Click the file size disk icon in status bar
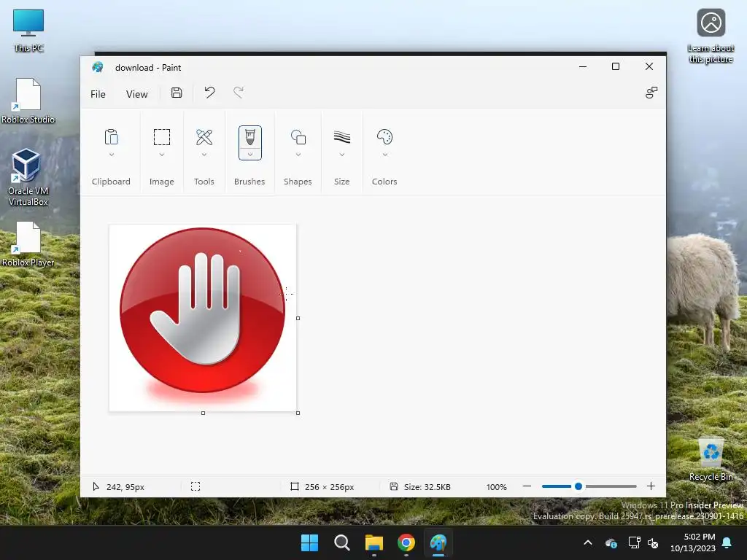Viewport: 747px width, 560px height. 393,486
